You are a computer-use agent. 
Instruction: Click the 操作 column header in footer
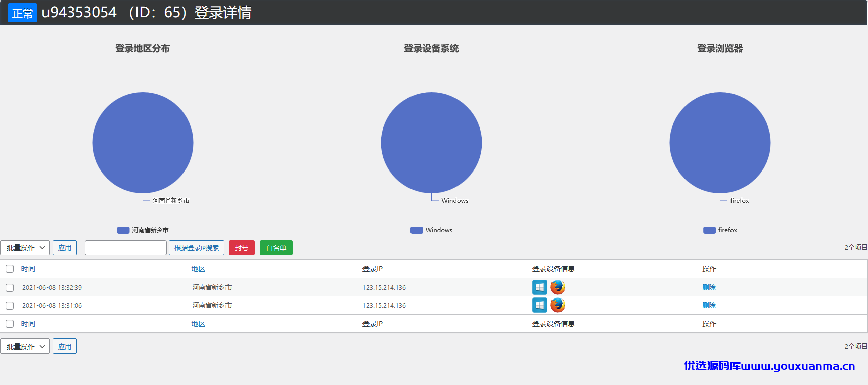coord(709,324)
